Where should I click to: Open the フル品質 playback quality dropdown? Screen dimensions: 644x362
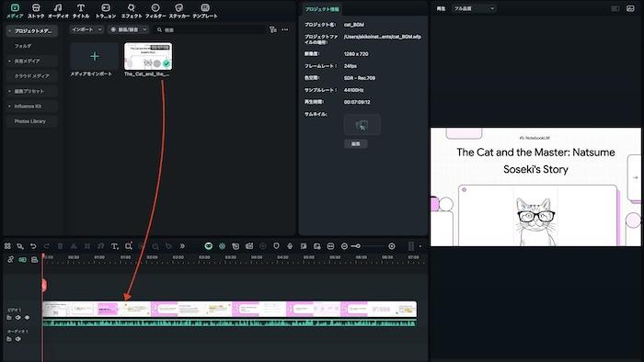[x=474, y=8]
